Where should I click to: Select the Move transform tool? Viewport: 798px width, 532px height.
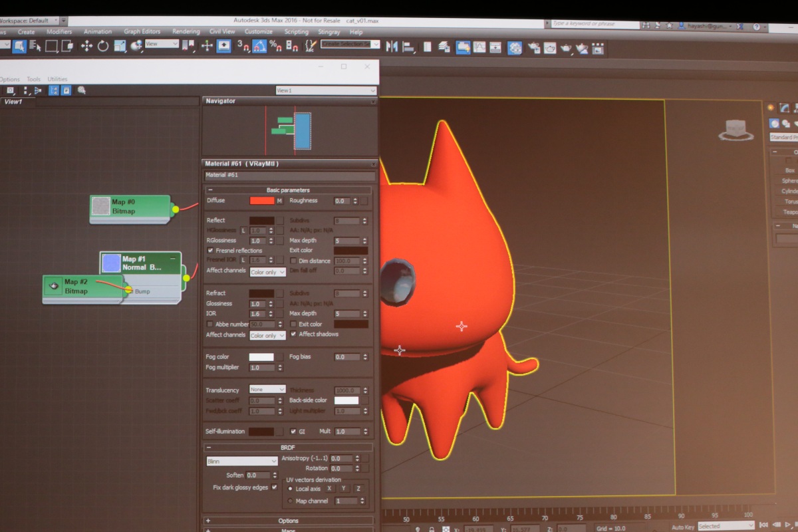pos(86,46)
